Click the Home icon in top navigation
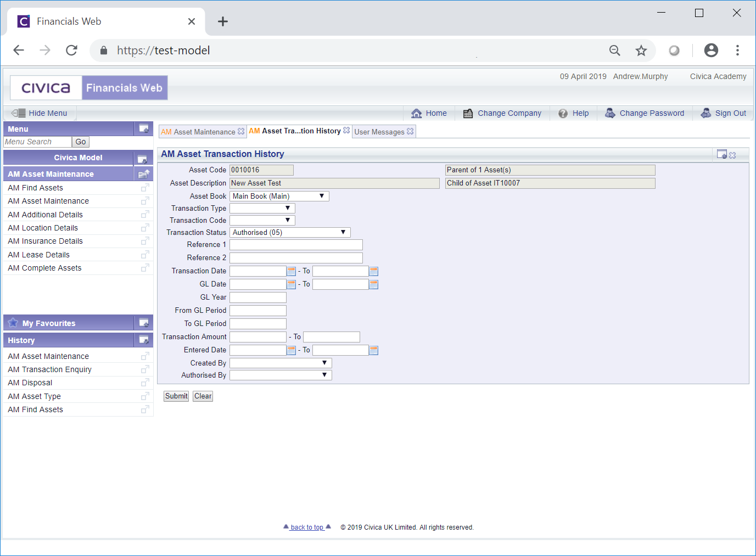This screenshot has height=556, width=756. click(416, 113)
